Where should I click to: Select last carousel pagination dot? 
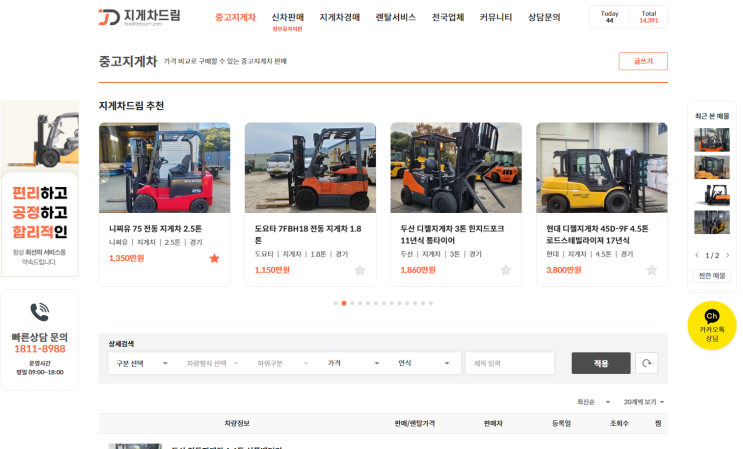point(431,303)
